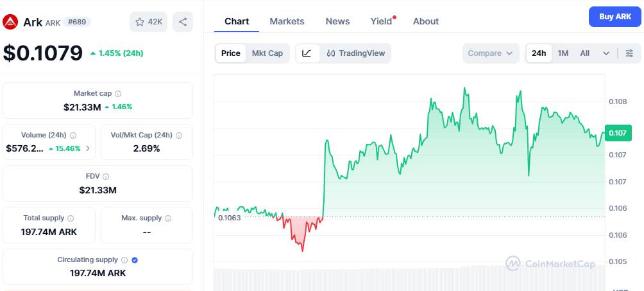Screen dimensions: 644x291
Task: Switch chart to Mkt Cap view
Action: coord(267,53)
